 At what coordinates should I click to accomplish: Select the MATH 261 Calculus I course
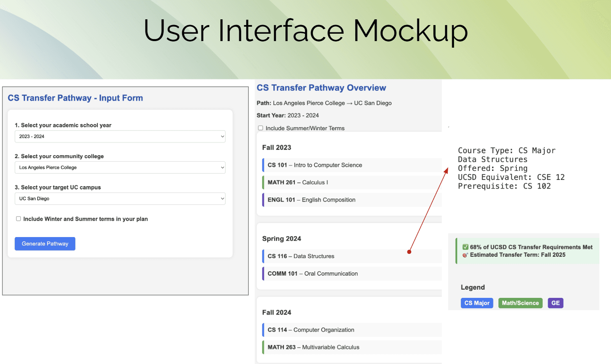pos(298,182)
